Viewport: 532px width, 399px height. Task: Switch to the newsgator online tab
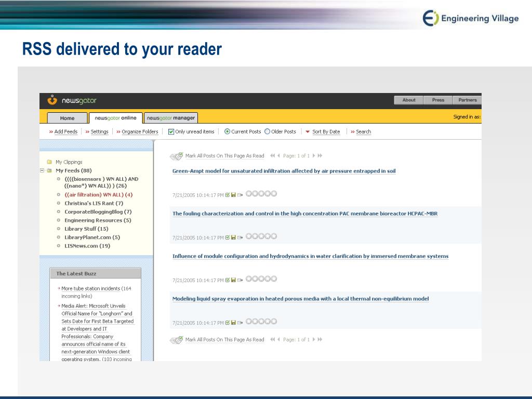tap(115, 118)
